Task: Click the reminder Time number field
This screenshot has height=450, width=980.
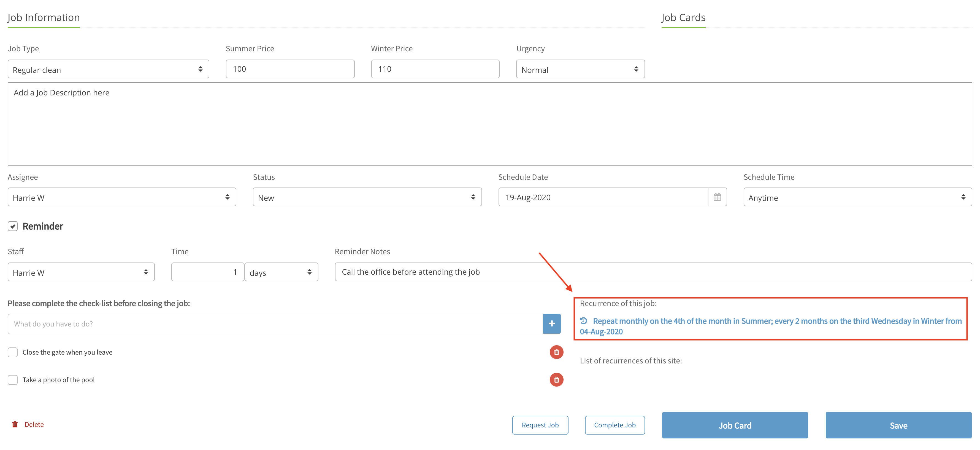Action: (x=208, y=272)
